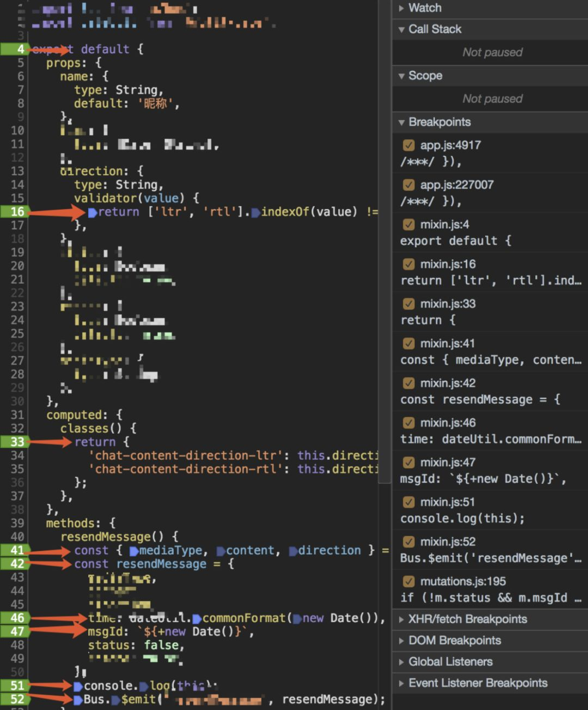The height and width of the screenshot is (710, 588).
Task: Toggle the breakpoint marker at line 47
Action: (x=15, y=632)
